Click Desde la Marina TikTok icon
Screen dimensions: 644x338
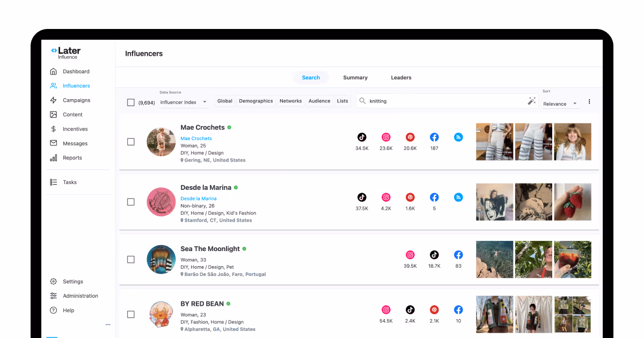(x=362, y=197)
